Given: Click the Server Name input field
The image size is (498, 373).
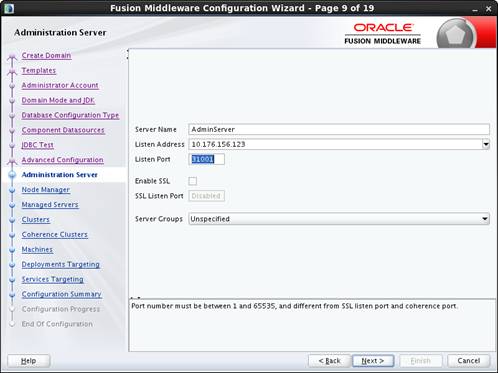Looking at the screenshot, I should pos(339,129).
